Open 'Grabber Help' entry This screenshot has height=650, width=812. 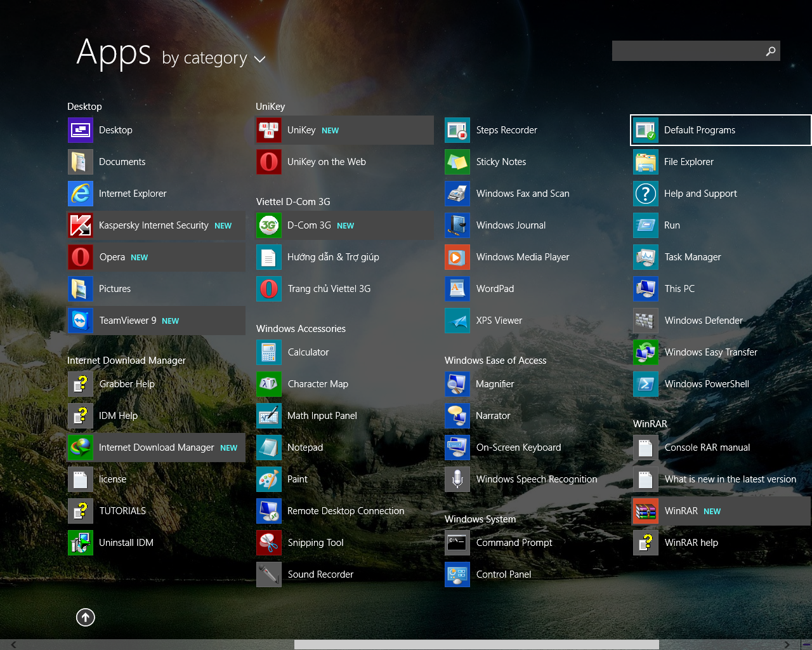click(157, 384)
